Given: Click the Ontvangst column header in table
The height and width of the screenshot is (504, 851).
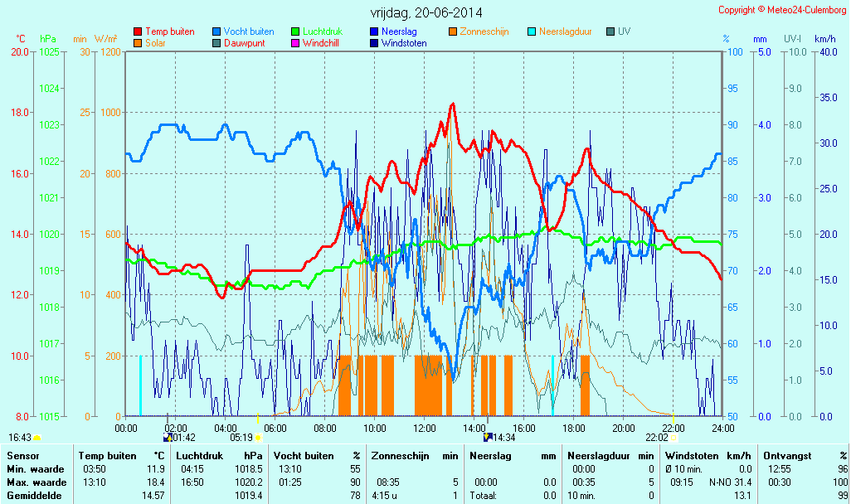Looking at the screenshot, I should coord(787,456).
